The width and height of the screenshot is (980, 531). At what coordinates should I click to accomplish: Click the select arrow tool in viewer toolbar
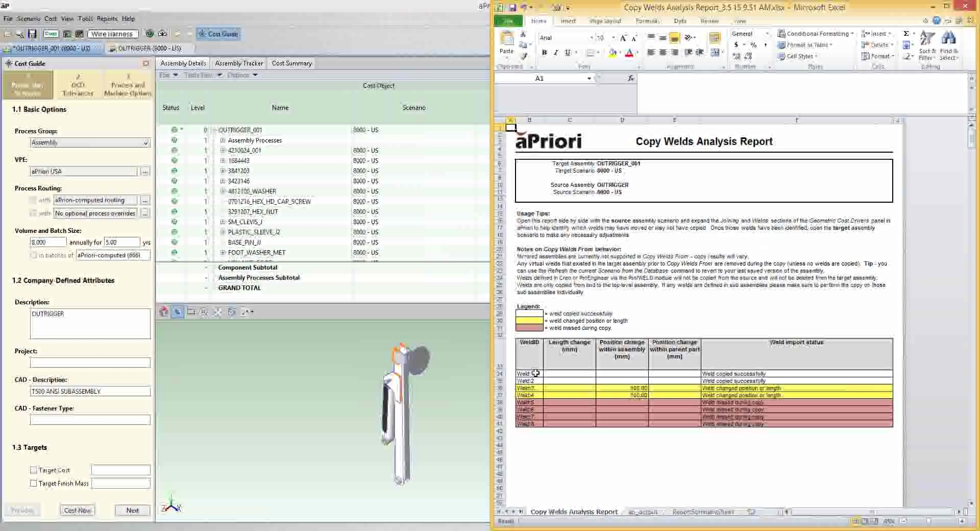point(177,312)
